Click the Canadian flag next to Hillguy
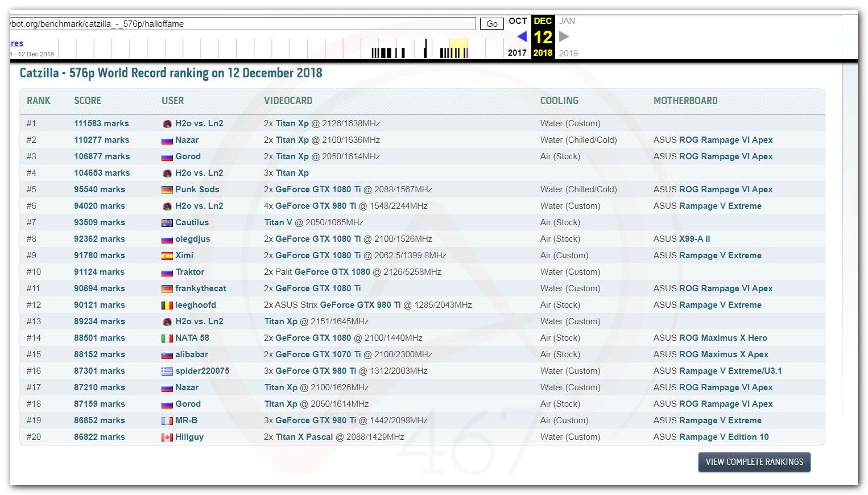This screenshot has width=868, height=495. coord(167,437)
